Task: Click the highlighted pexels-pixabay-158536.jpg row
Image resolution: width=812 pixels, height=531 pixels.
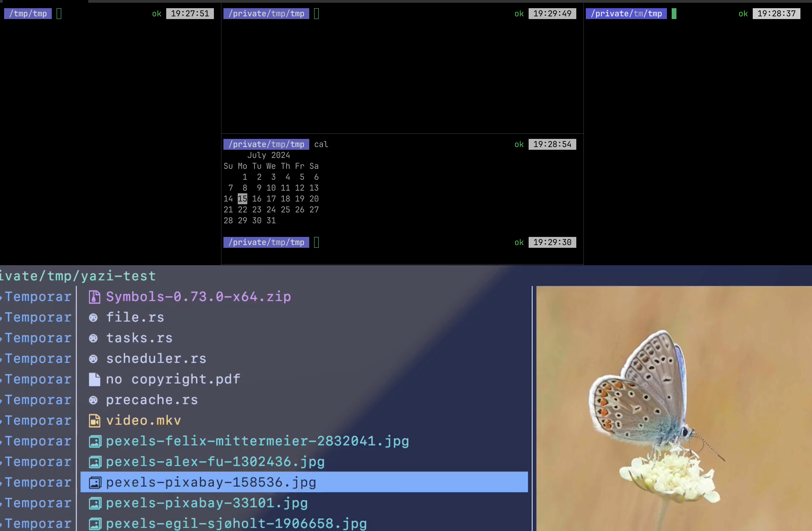Action: point(304,482)
